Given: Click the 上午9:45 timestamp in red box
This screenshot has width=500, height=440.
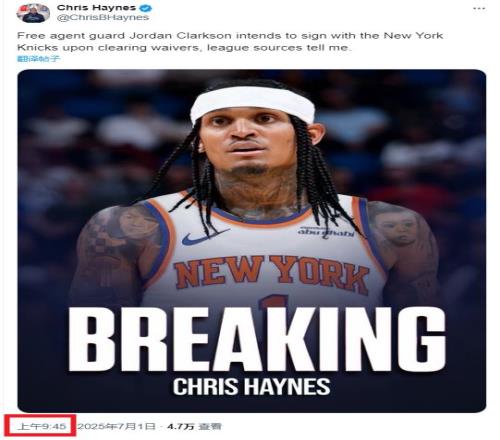Looking at the screenshot, I should coord(42,426).
